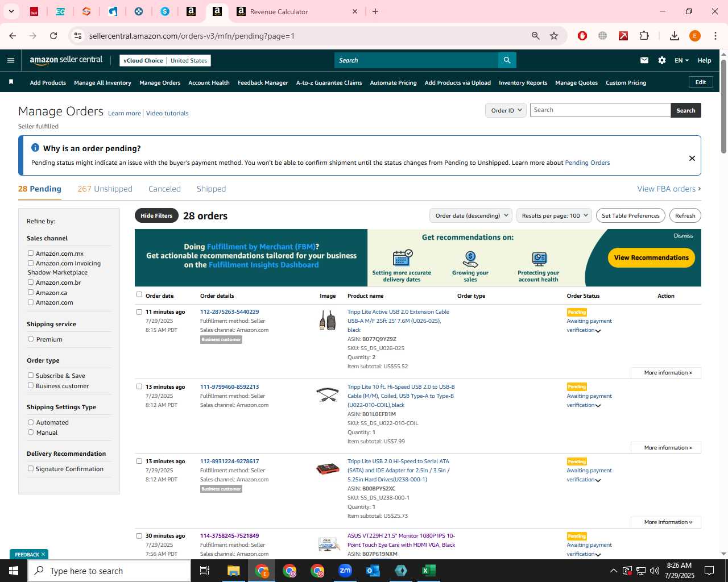This screenshot has height=582, width=728.
Task: Open Chrome three-dot menu
Action: point(715,36)
